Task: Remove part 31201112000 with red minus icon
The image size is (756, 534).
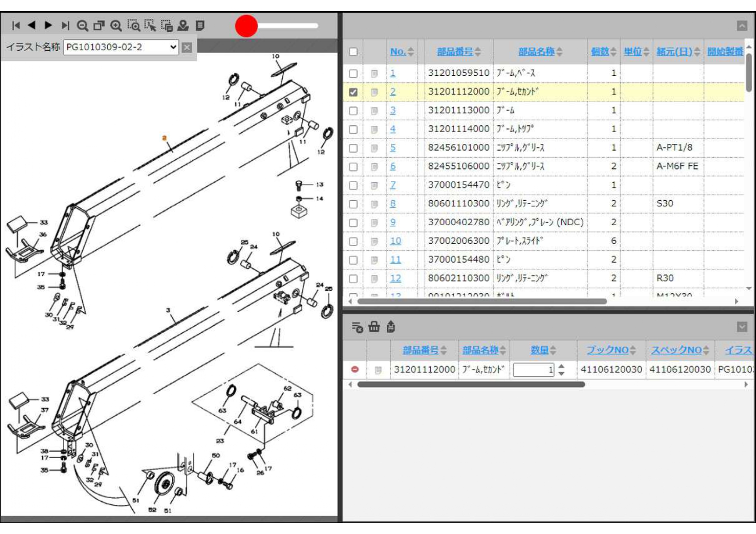Action: tap(355, 369)
